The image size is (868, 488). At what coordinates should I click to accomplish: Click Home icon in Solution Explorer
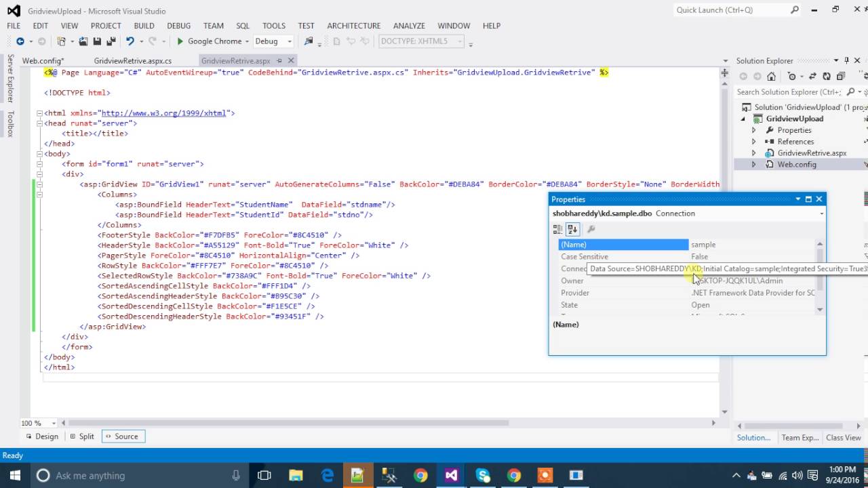coord(771,77)
